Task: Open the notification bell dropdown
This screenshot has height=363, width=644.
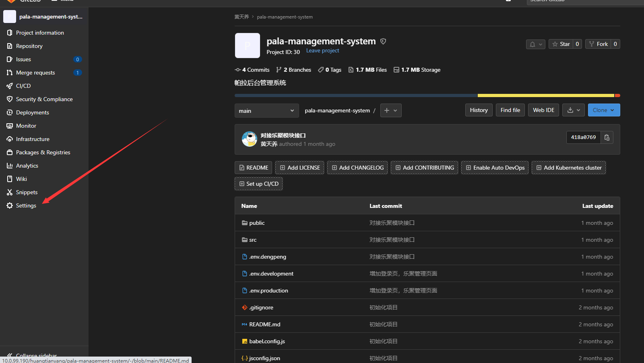Action: [x=536, y=44]
